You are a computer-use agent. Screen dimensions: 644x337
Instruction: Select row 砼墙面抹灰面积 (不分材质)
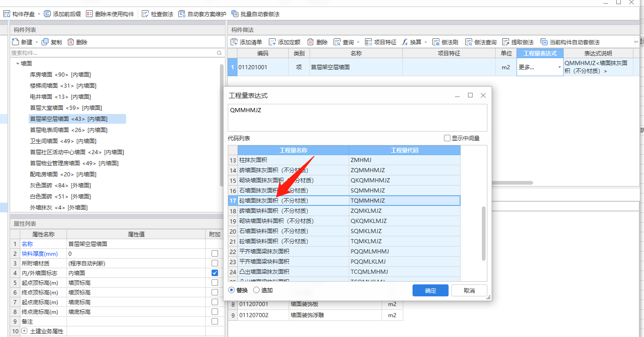(x=344, y=200)
